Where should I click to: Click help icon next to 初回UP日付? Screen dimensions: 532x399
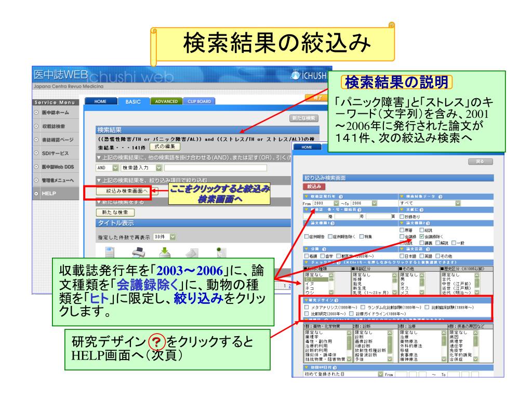(335, 368)
